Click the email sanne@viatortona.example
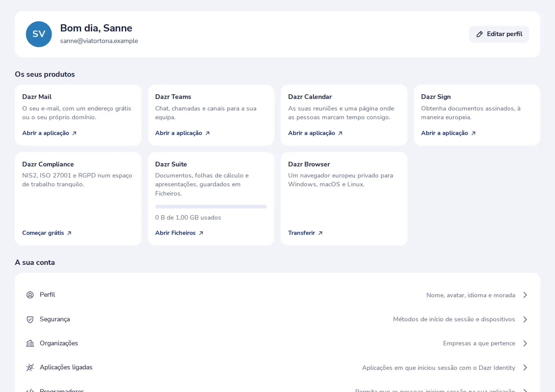 pos(99,41)
